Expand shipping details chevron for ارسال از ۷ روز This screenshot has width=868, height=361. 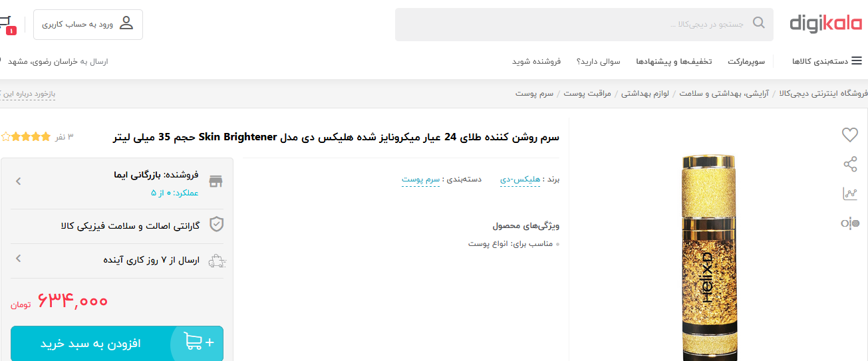coord(19,259)
